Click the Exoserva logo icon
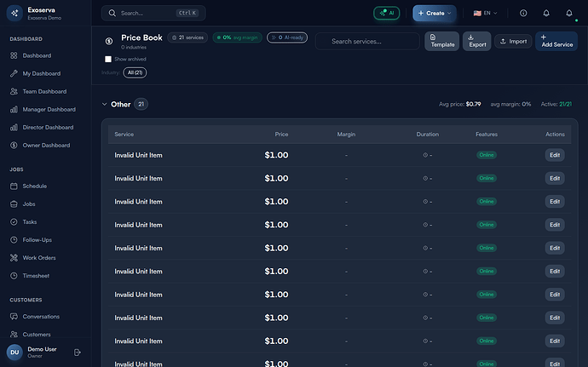The height and width of the screenshot is (367, 588). pyautogui.click(x=14, y=13)
